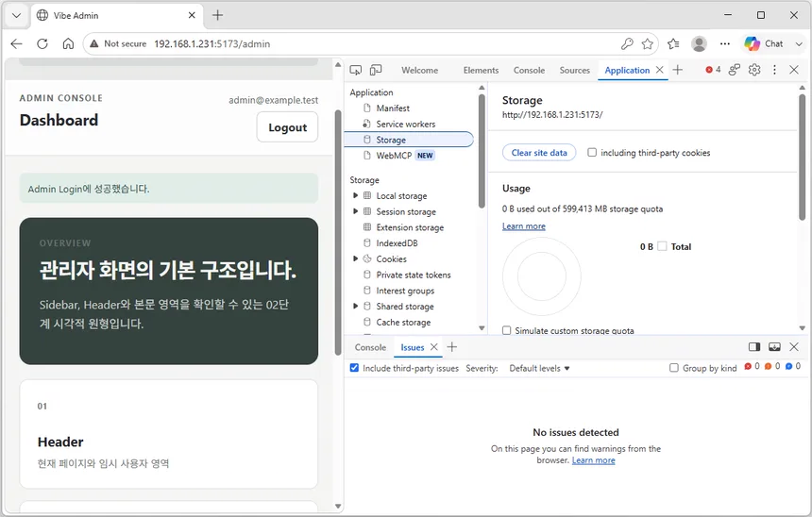Toggle device emulation icon in DevTools
This screenshot has height=517, width=812.
coord(376,70)
